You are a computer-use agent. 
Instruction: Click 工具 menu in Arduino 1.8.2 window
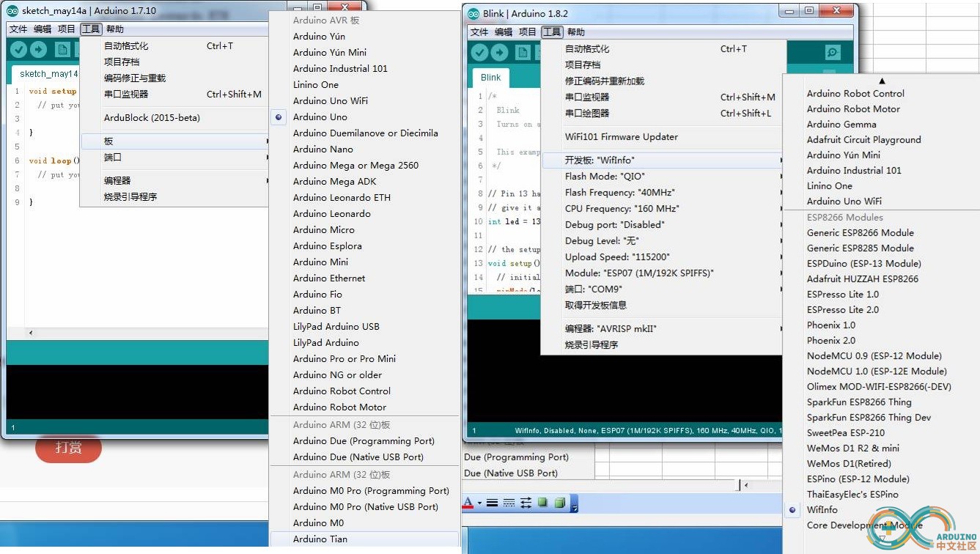(x=552, y=32)
